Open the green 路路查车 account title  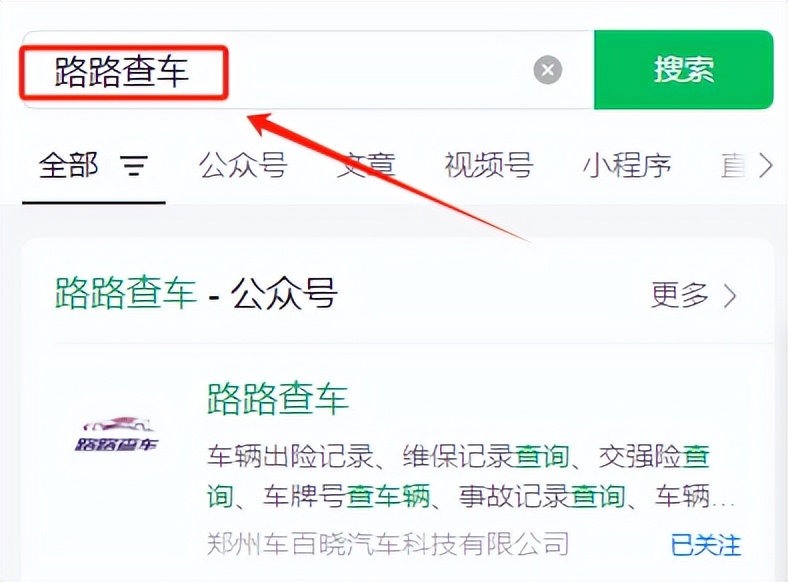click(278, 398)
